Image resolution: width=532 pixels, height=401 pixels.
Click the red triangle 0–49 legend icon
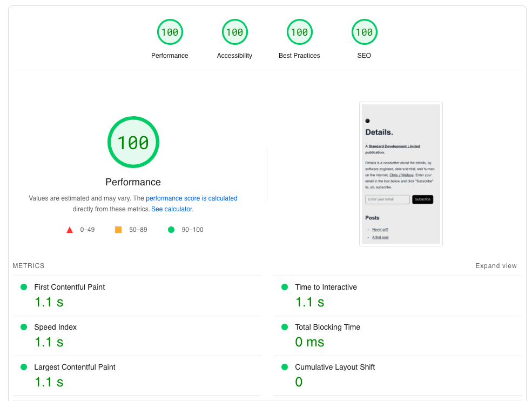click(x=70, y=230)
